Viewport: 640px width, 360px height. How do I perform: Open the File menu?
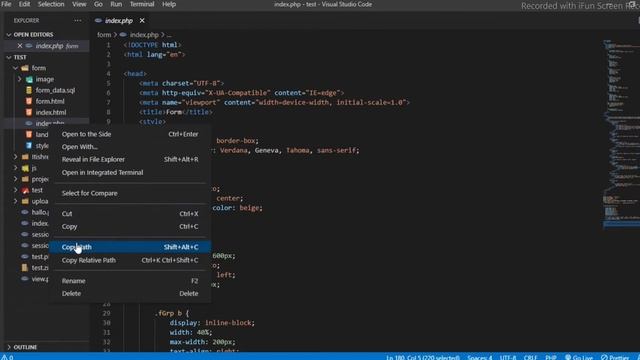6,4
